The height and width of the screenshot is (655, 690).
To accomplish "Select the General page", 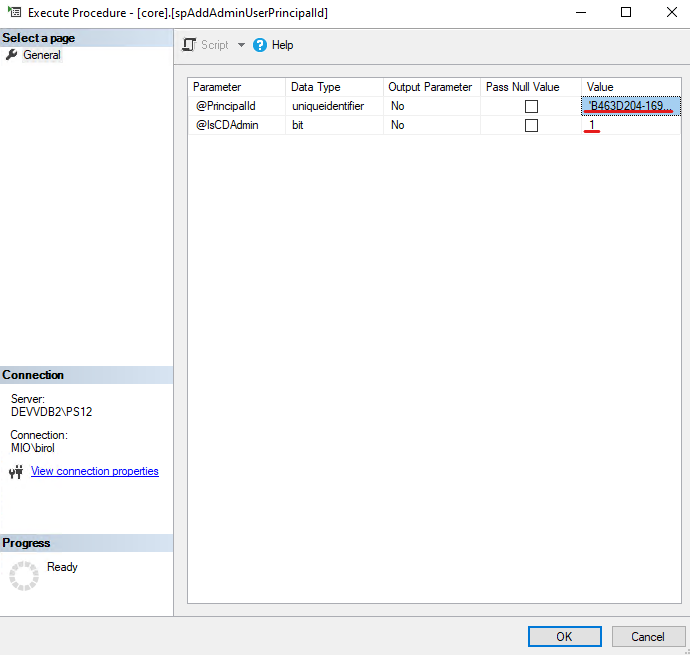I will pyautogui.click(x=42, y=55).
